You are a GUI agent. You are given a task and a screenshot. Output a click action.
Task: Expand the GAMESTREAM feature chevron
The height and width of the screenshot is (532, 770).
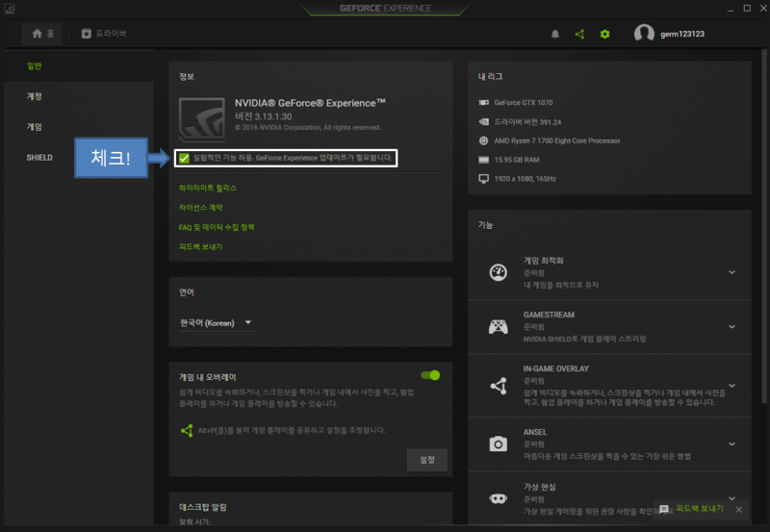coord(731,326)
